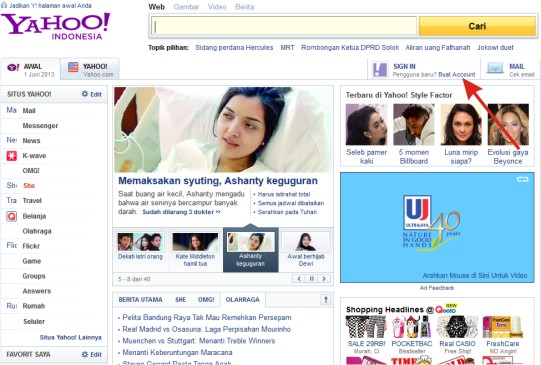Image resolution: width=541 pixels, height=365 pixels.
Task: Click the home icon to set Yahoo as homepage
Action: click(4, 5)
